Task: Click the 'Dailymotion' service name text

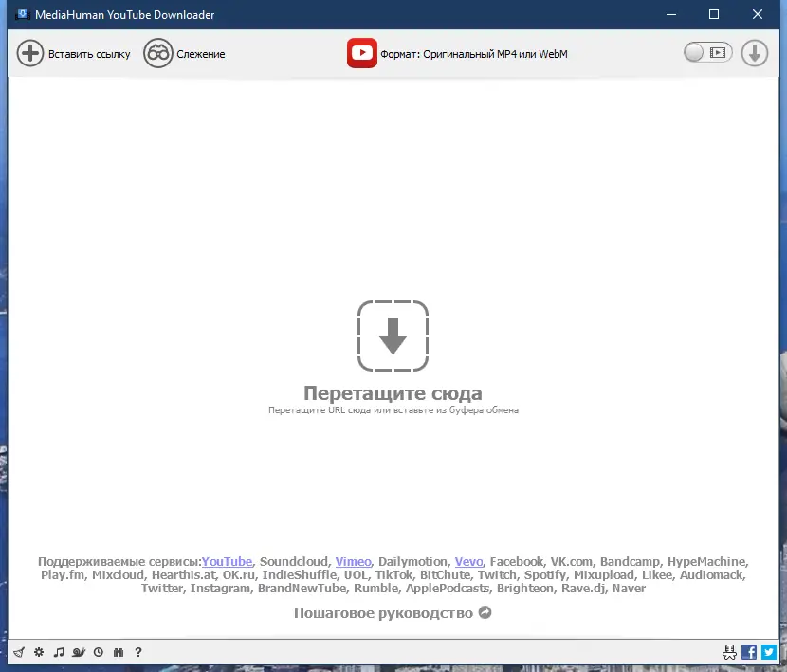Action: point(412,562)
